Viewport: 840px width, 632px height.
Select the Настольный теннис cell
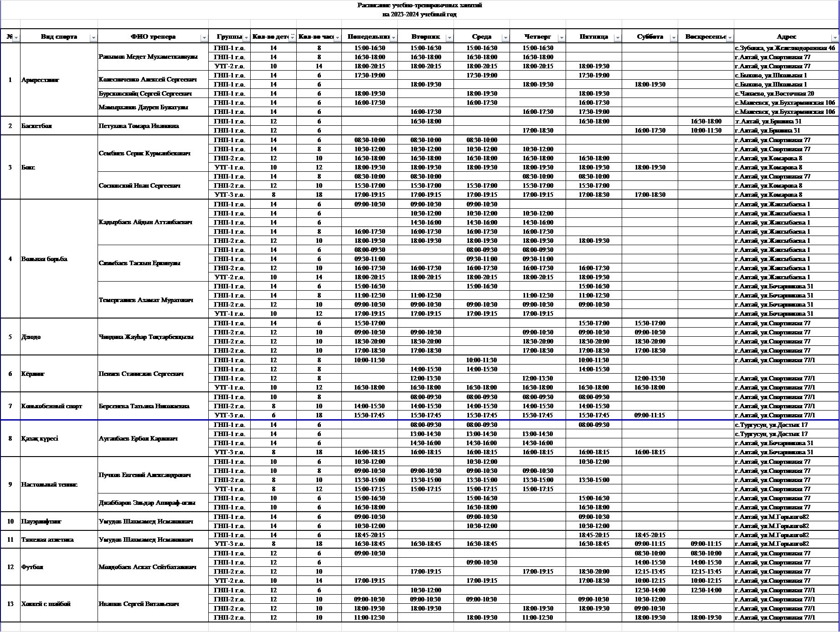point(50,484)
